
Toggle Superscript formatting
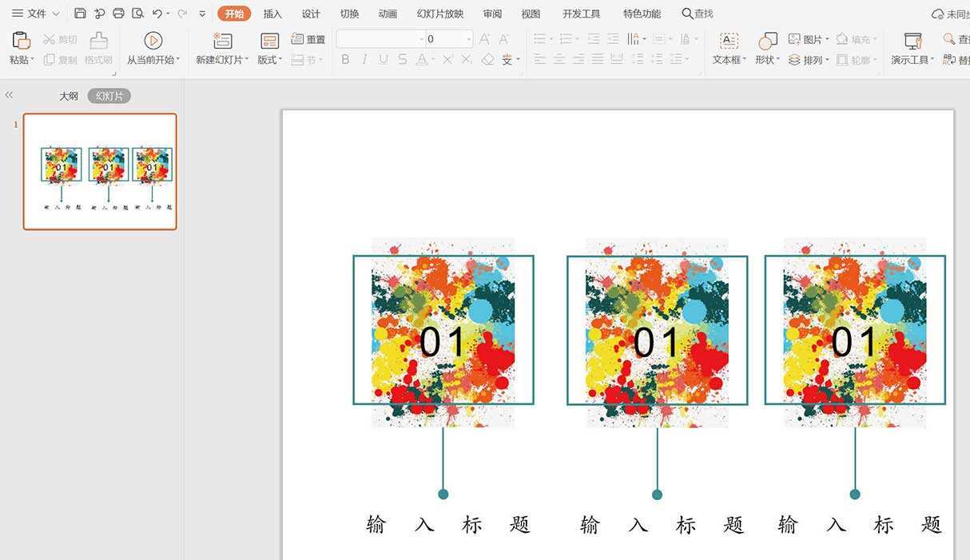(x=447, y=60)
